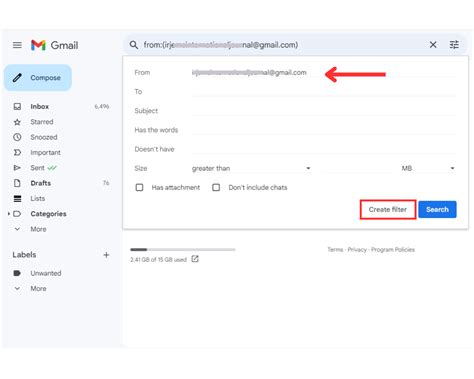Click the Sent arrow icon
This screenshot has width=474, height=379.
[17, 168]
